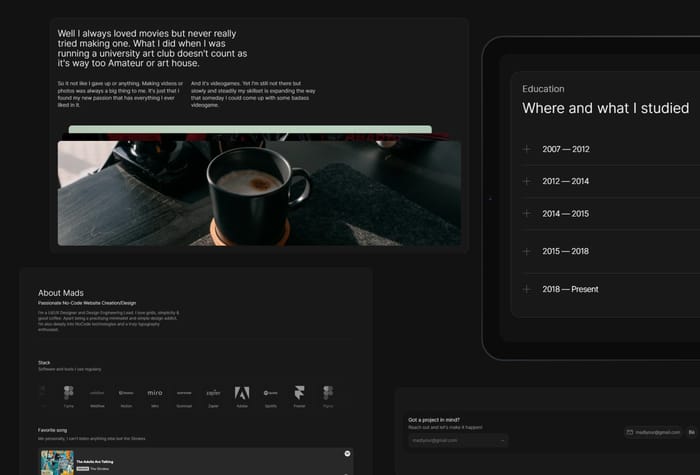
Task: Click the Spotify logo in Stack row
Action: [271, 393]
